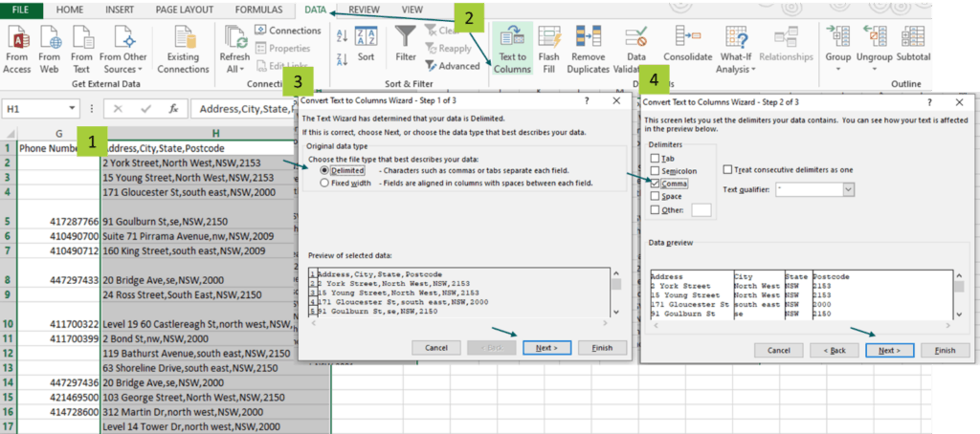Select column H header
The height and width of the screenshot is (434, 980).
pos(215,133)
